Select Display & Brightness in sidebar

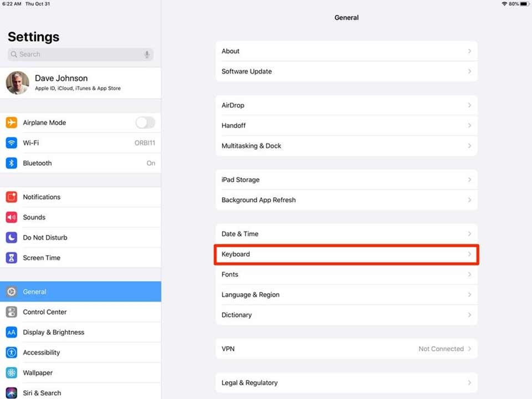[x=80, y=332]
